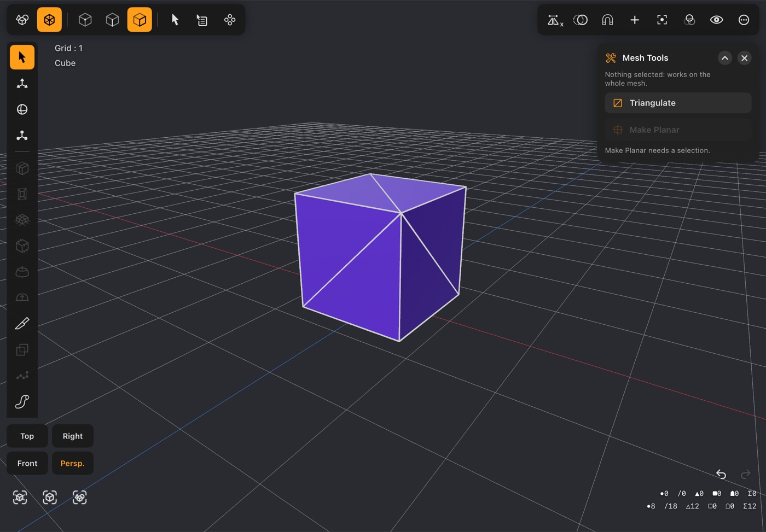Choose the scale gizmo with dots

(22, 135)
